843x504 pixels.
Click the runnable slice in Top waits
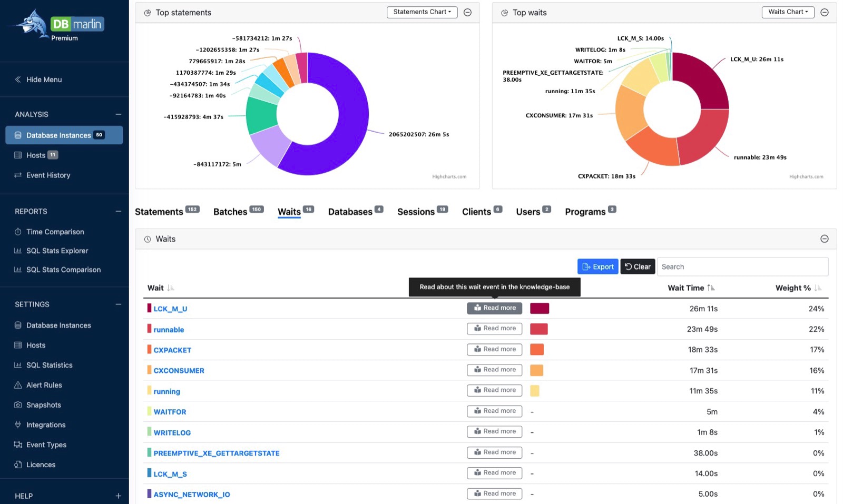coord(703,136)
